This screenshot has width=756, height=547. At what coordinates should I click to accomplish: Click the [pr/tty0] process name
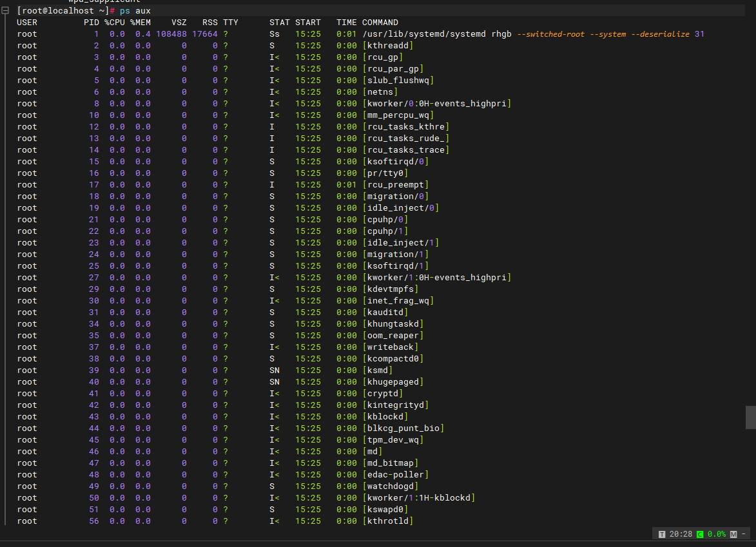(385, 173)
